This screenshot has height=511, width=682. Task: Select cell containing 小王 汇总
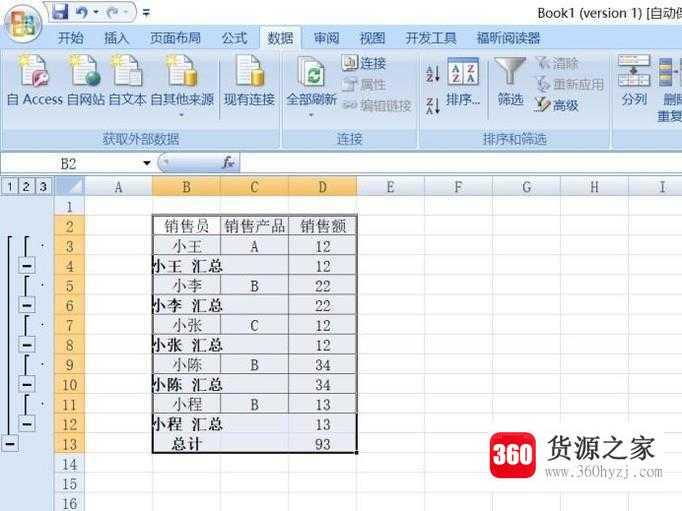click(x=187, y=266)
